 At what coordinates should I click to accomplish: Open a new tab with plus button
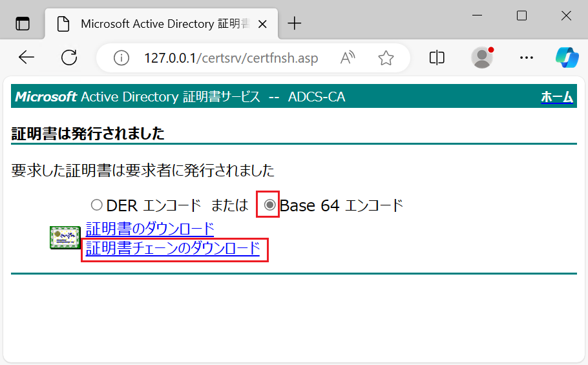[295, 23]
